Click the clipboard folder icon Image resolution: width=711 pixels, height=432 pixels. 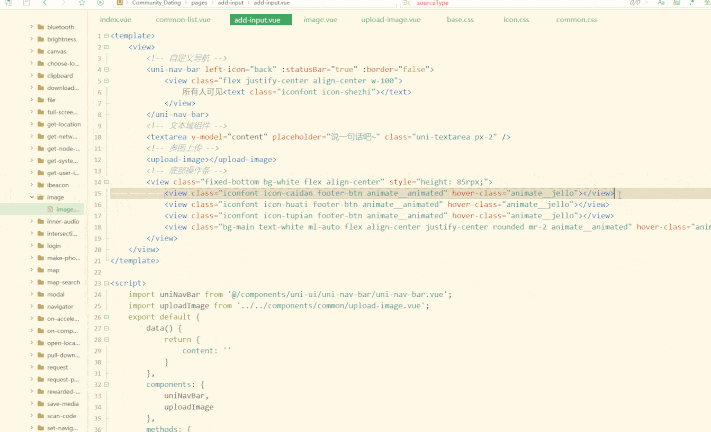pos(41,76)
